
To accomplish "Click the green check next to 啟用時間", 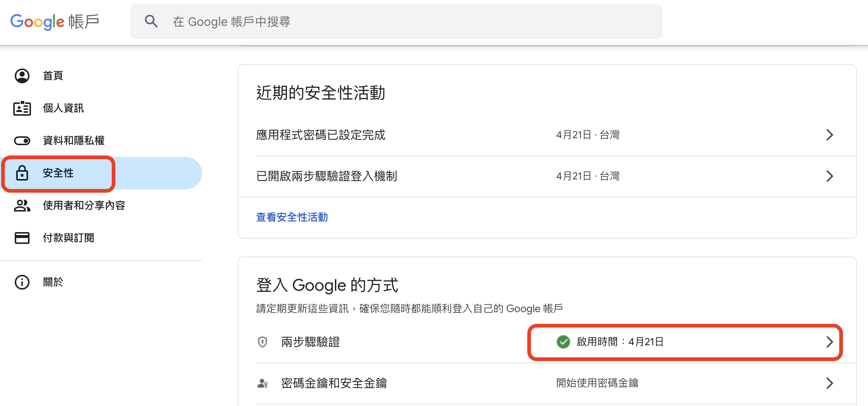I will [563, 342].
